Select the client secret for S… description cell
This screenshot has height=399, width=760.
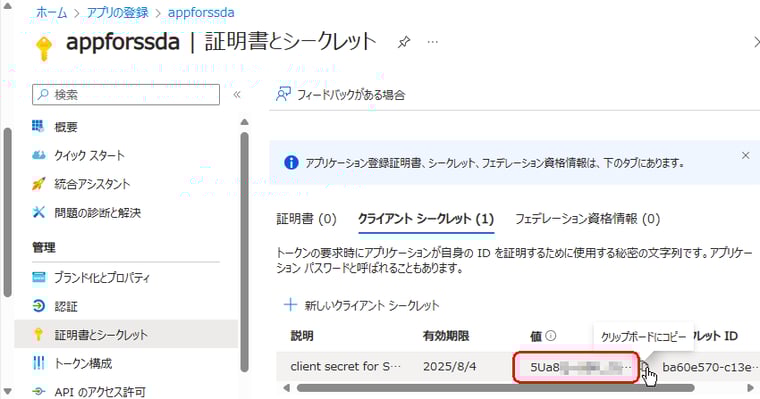[346, 367]
